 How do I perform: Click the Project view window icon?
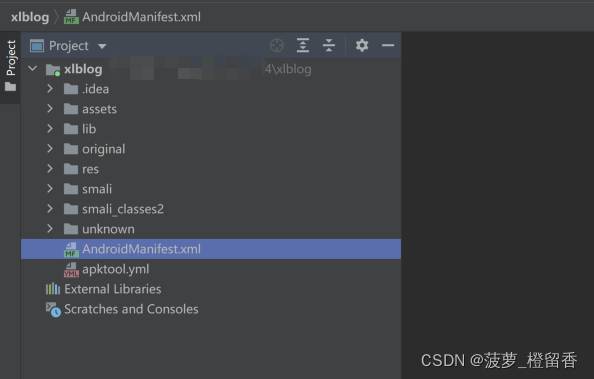point(37,46)
